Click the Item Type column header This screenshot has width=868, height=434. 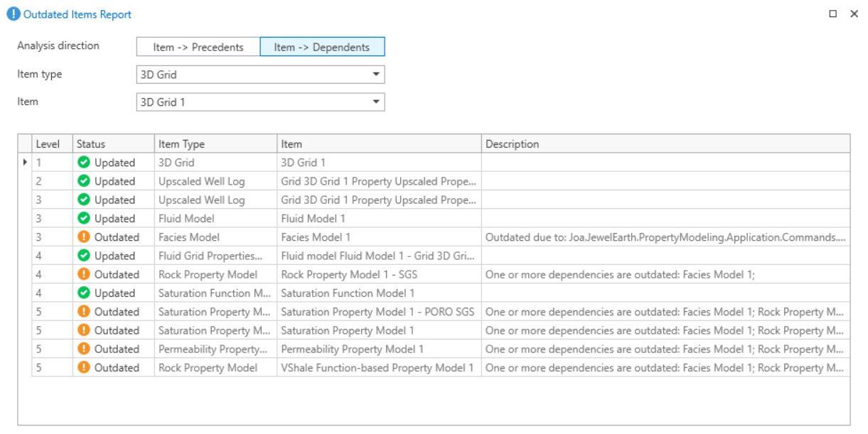click(x=215, y=144)
